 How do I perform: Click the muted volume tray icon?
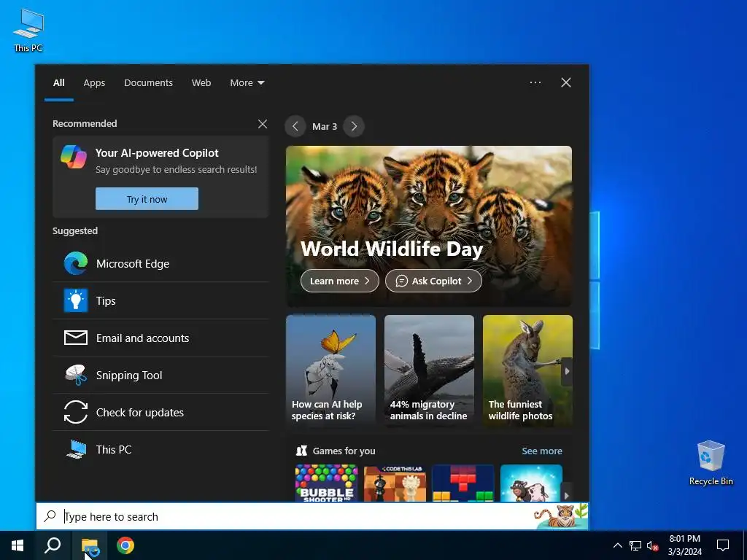[x=652, y=545]
